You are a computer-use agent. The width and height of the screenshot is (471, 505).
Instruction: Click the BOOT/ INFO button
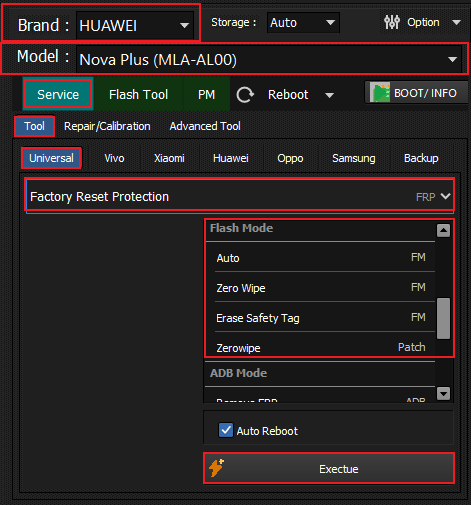(417, 93)
